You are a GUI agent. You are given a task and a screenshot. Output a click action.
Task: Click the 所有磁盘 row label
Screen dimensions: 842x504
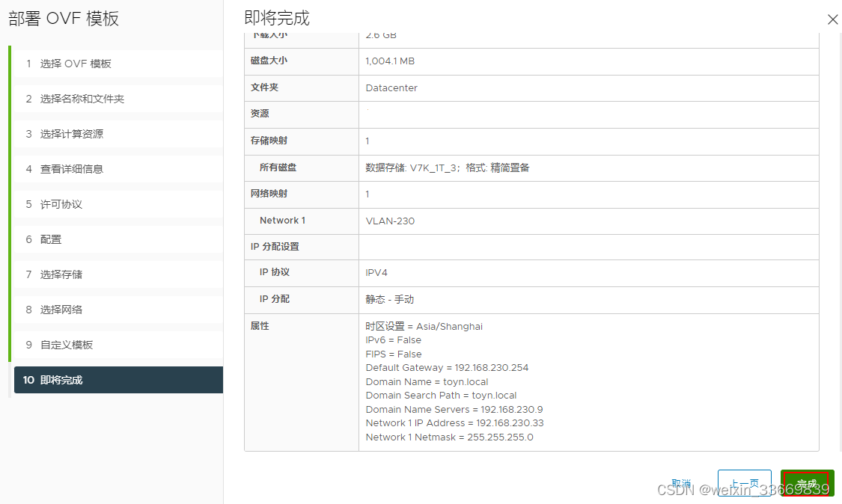click(x=278, y=168)
